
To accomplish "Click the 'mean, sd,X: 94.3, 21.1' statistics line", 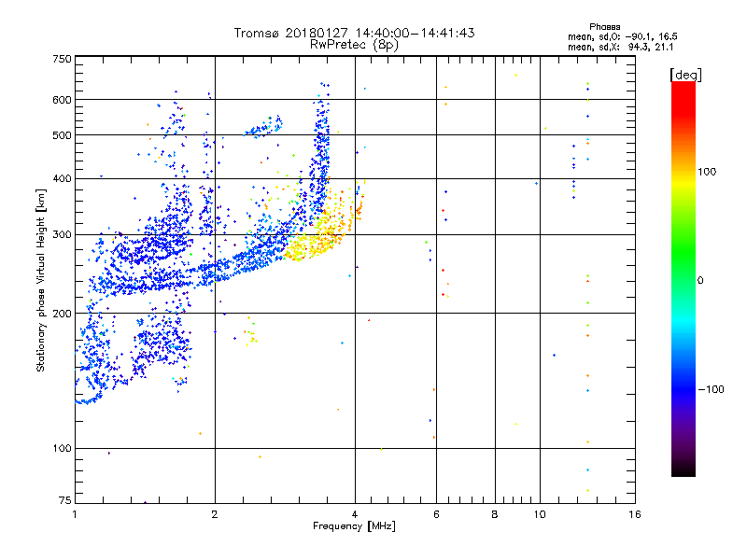I will click(x=620, y=47).
